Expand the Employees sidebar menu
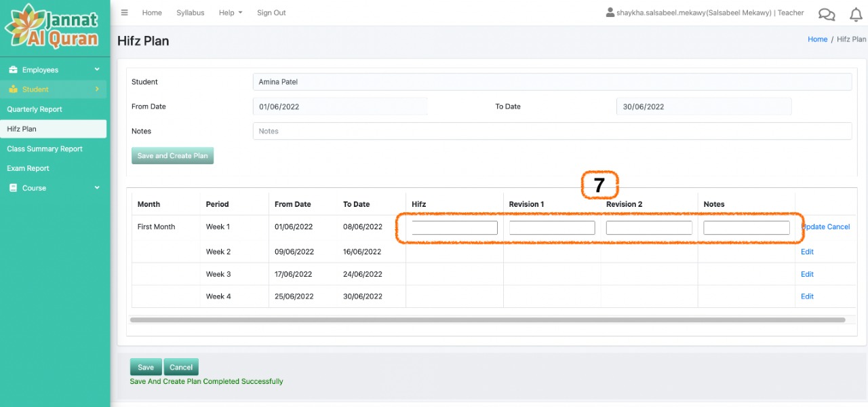 tap(53, 70)
